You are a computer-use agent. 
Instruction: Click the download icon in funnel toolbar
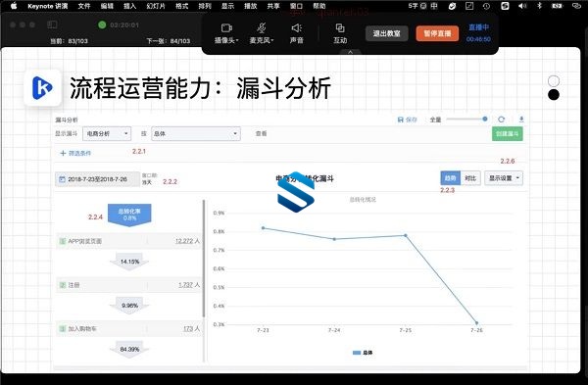pos(521,120)
